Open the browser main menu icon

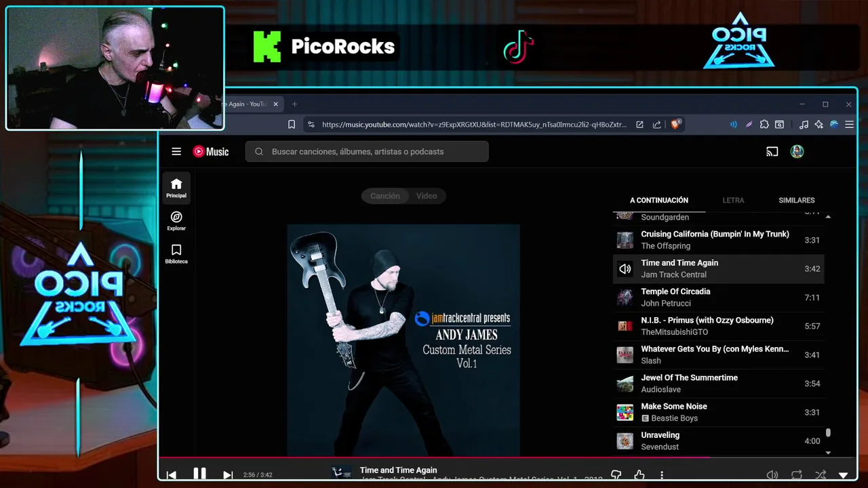(849, 125)
